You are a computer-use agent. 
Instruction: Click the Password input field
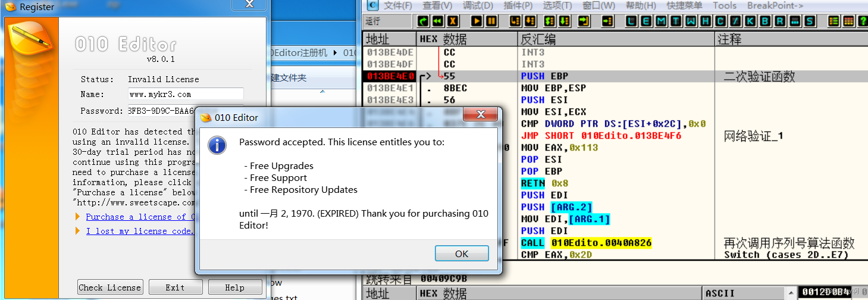point(161,111)
